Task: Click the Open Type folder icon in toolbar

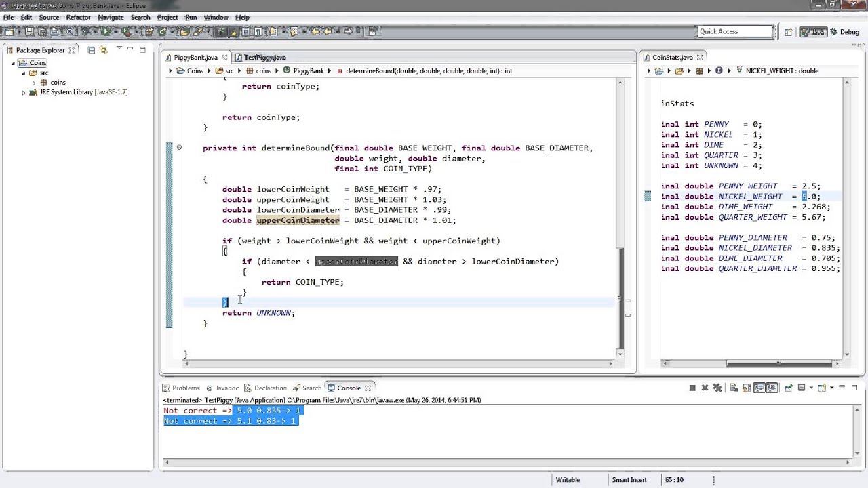Action: click(x=184, y=31)
